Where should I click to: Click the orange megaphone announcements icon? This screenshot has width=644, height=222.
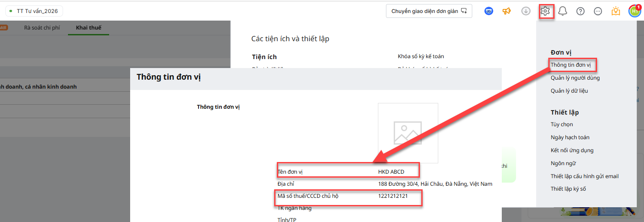coord(507,11)
